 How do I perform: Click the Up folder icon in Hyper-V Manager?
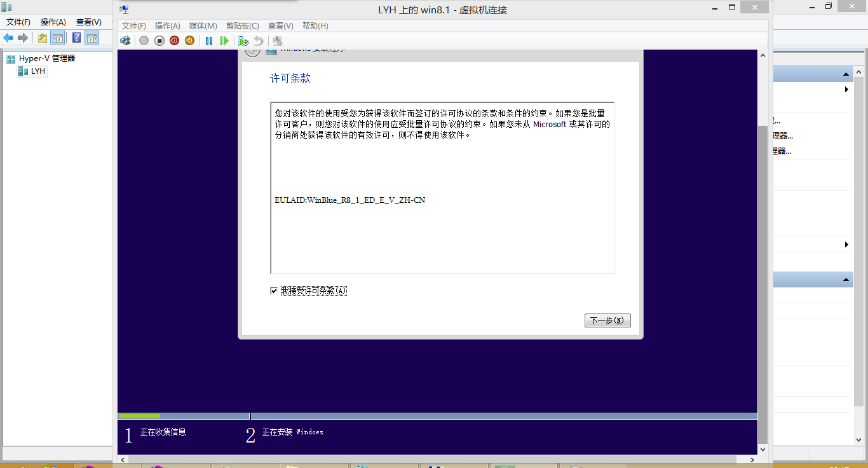pos(43,38)
